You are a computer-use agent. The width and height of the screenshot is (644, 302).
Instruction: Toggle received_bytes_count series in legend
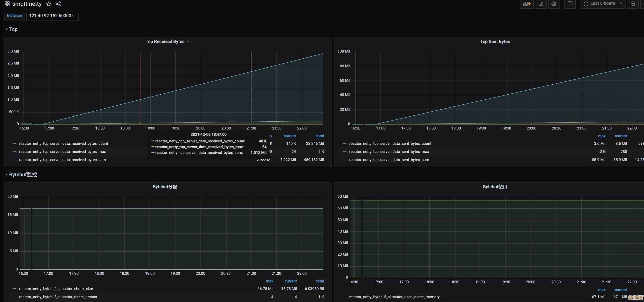pos(63,144)
